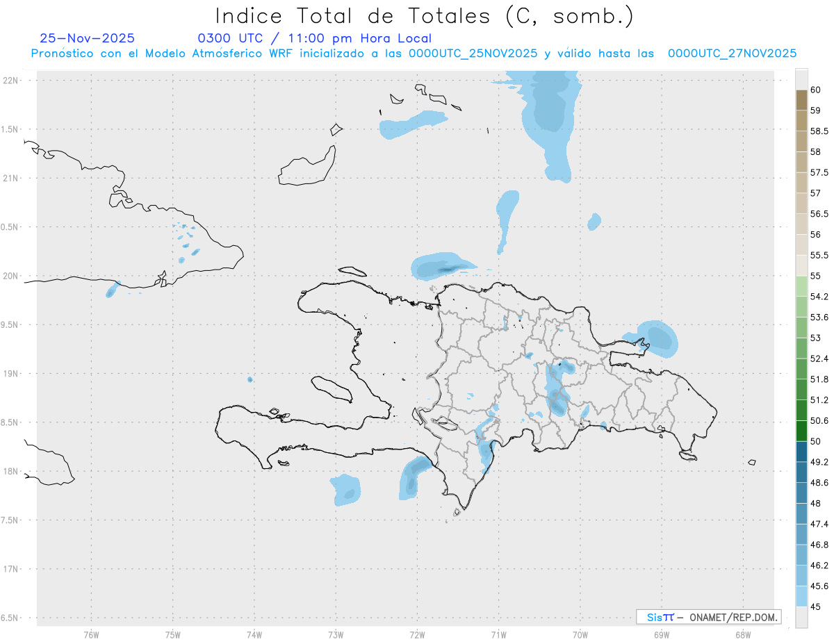Click the '75W' longitude label
The image size is (834, 644).
(x=173, y=635)
